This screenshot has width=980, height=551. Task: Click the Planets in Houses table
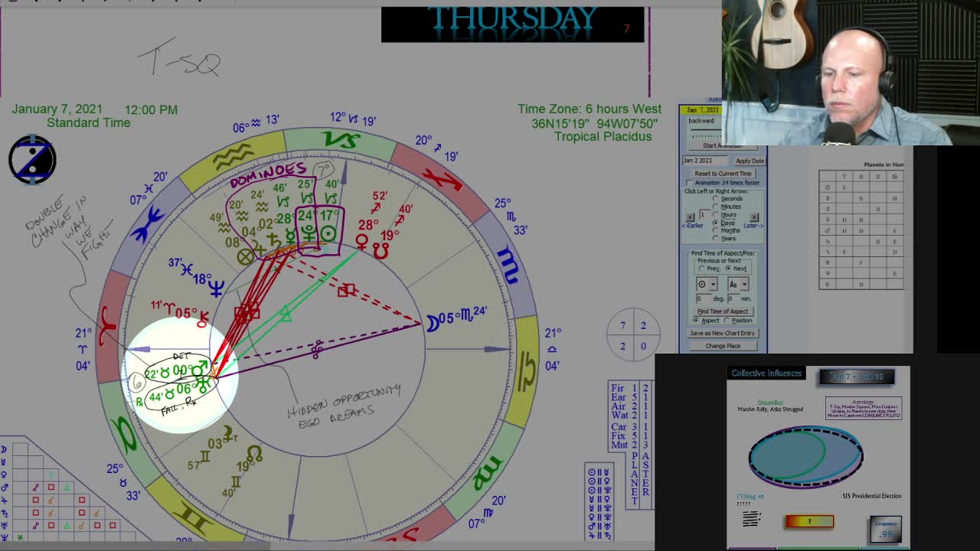click(x=861, y=230)
